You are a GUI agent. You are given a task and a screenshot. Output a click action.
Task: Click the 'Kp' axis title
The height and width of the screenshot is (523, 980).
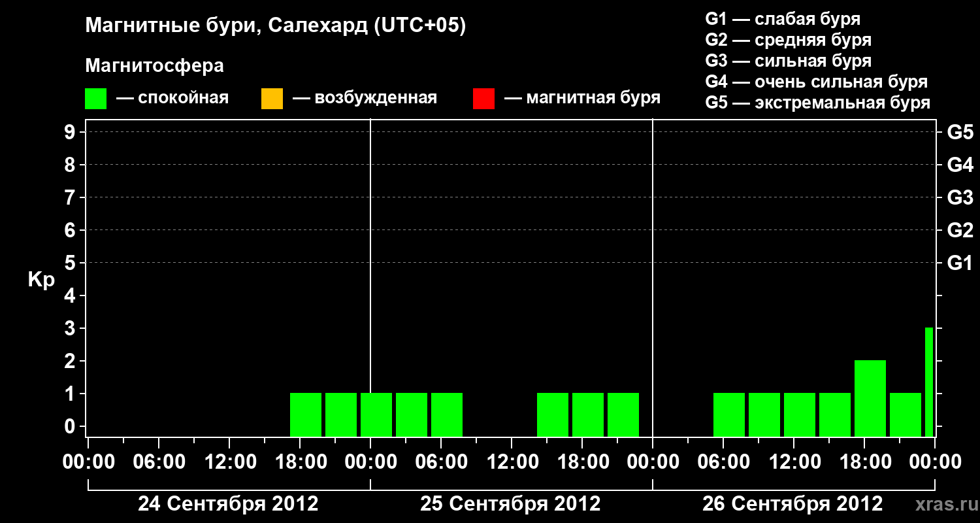pyautogui.click(x=41, y=280)
